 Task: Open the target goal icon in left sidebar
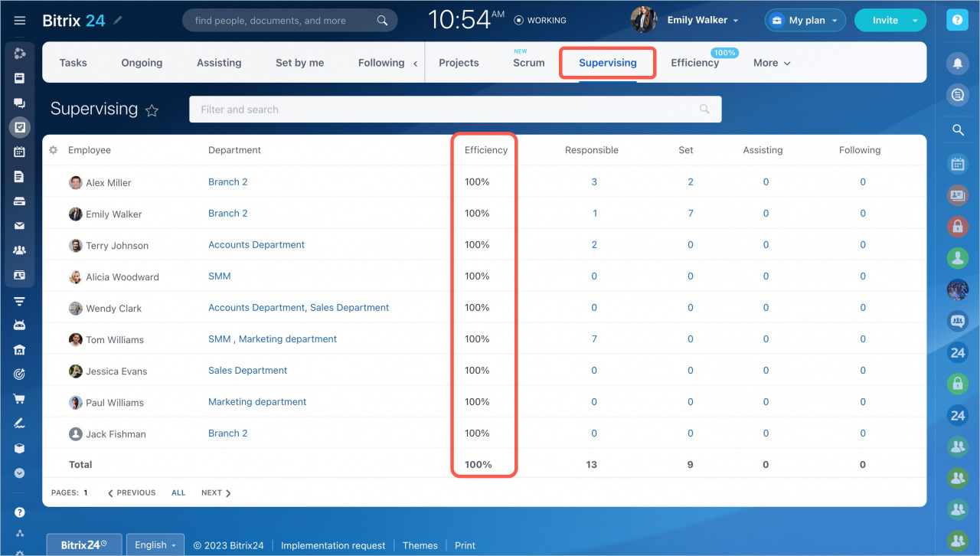pyautogui.click(x=20, y=374)
